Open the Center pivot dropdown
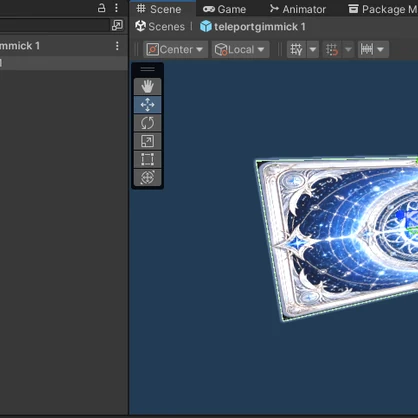The width and height of the screenshot is (418, 418). click(175, 50)
